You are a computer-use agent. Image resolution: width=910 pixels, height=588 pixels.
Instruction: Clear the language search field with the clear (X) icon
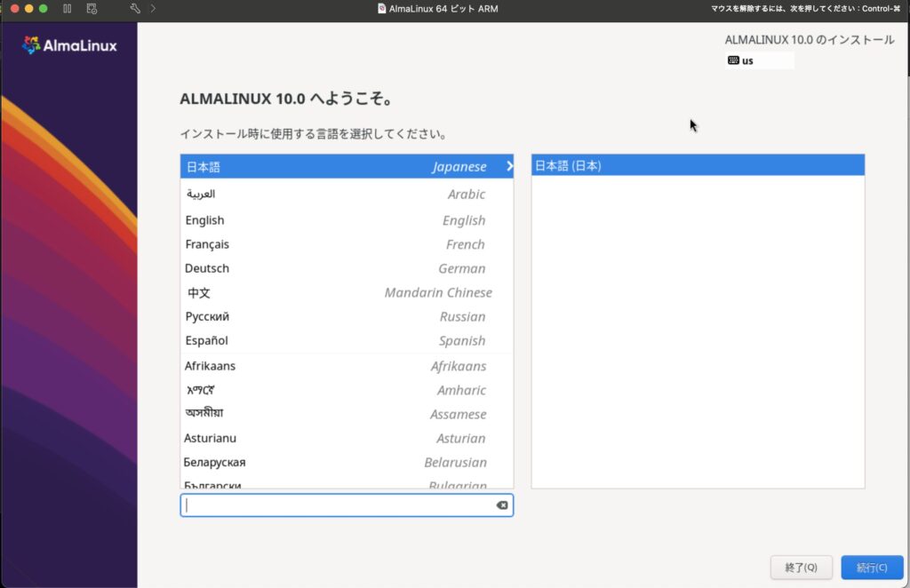pyautogui.click(x=502, y=505)
